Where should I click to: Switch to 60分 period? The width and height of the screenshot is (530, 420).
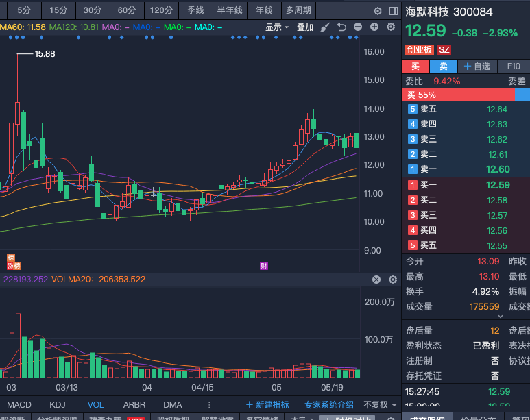(x=127, y=10)
